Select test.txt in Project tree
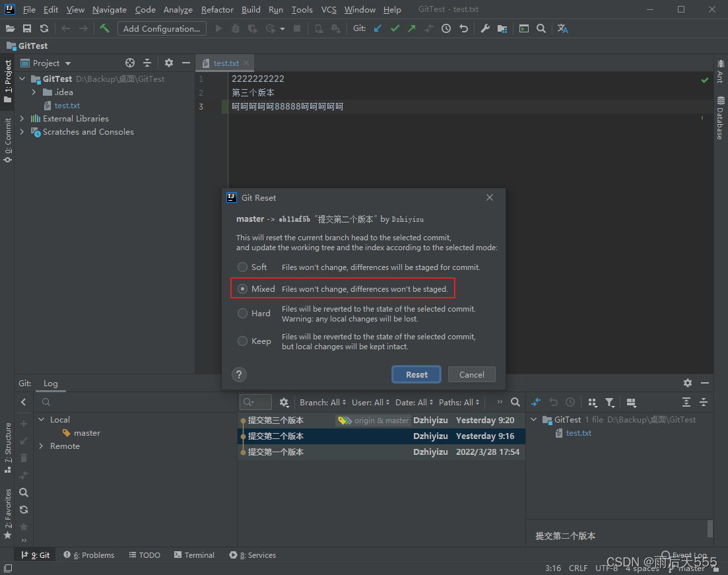 [x=67, y=106]
